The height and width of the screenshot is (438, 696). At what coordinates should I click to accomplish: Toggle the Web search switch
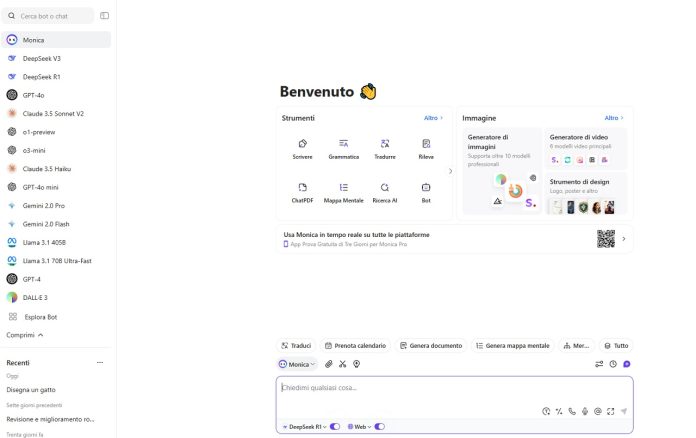click(380, 426)
